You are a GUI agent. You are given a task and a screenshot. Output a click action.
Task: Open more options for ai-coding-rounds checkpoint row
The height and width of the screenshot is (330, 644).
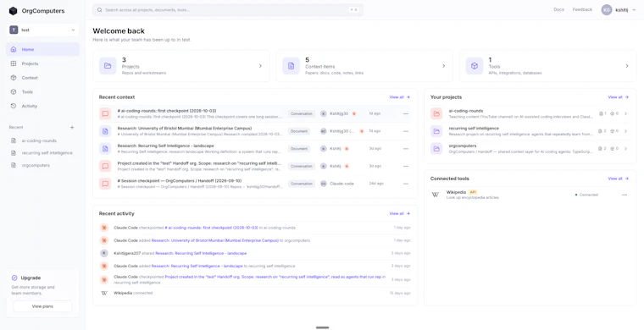point(406,113)
